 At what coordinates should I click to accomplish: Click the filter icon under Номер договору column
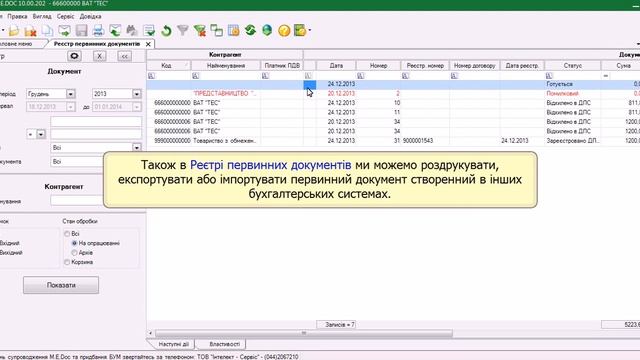[454, 76]
